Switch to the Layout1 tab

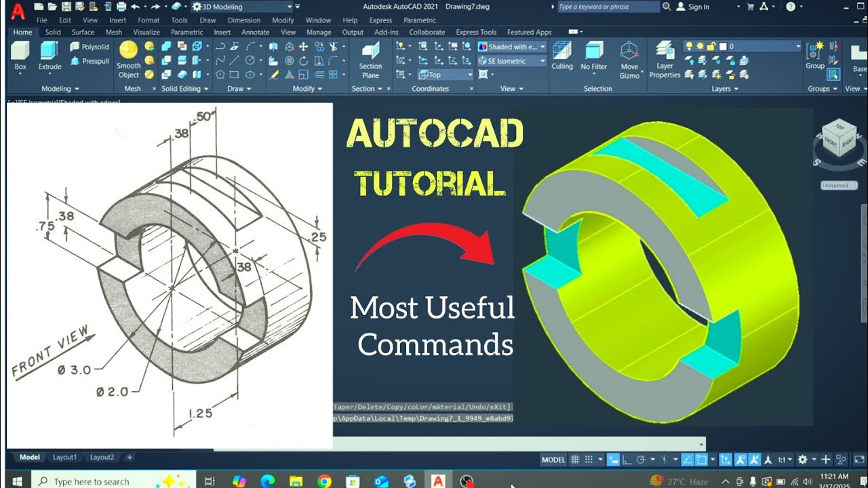[x=65, y=457]
